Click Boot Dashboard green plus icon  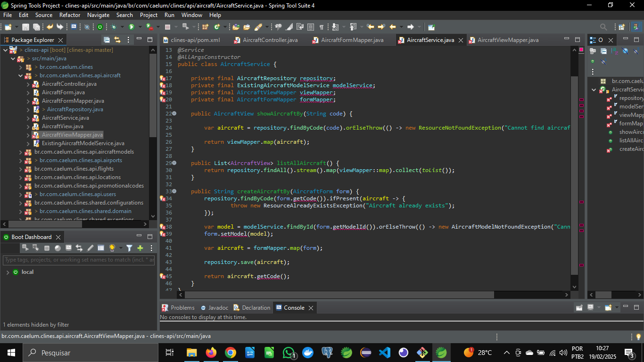tap(140, 248)
